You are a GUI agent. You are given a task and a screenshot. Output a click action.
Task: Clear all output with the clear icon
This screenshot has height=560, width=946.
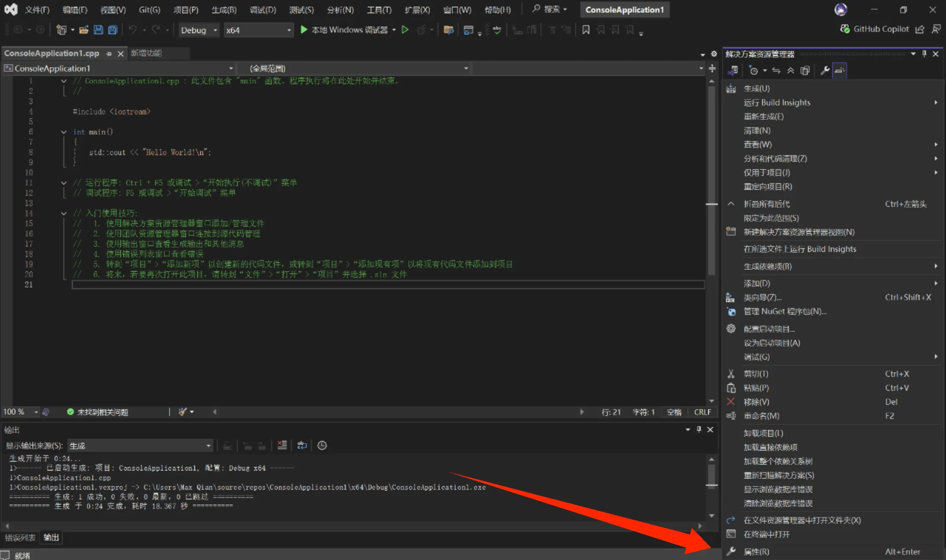pos(282,445)
